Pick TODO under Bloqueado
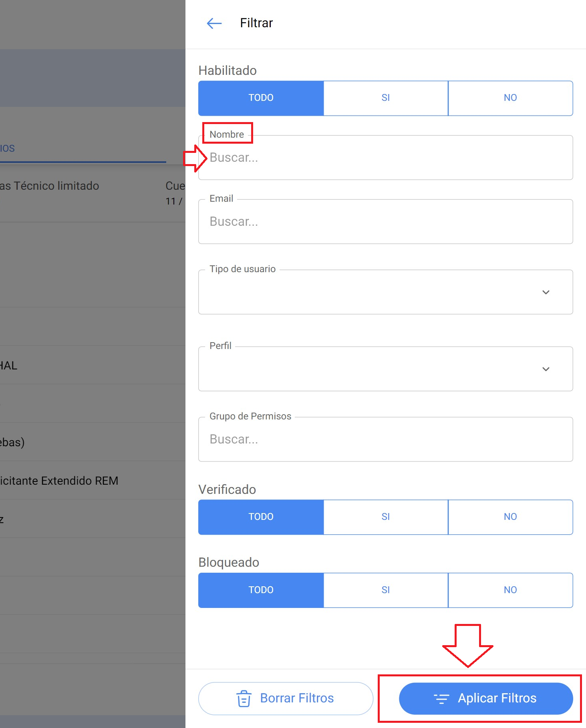This screenshot has height=728, width=586. pyautogui.click(x=261, y=590)
